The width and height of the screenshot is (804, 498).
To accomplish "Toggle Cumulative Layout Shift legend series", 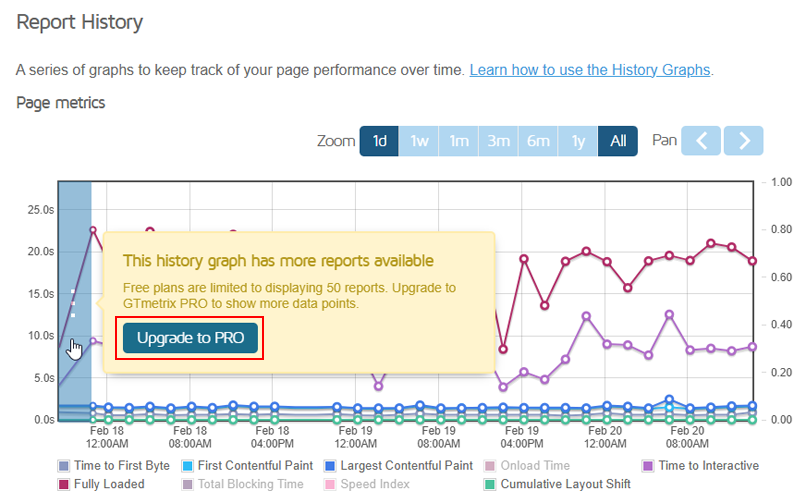I will click(x=557, y=484).
